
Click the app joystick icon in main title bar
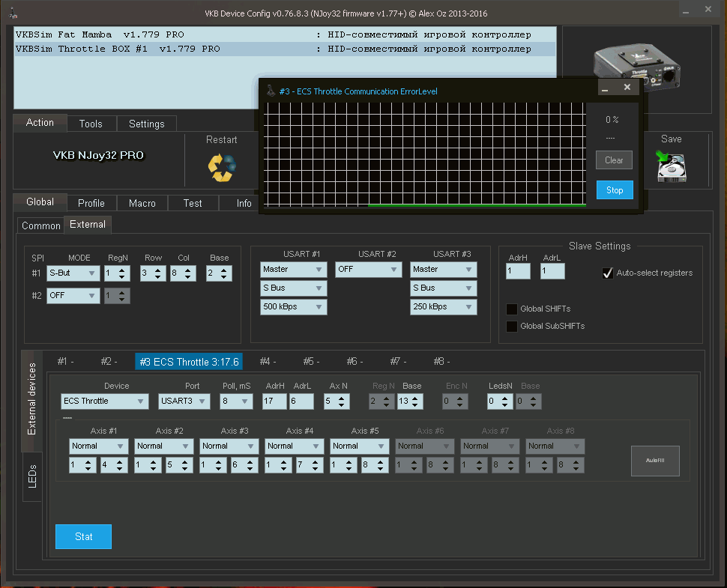click(13, 13)
